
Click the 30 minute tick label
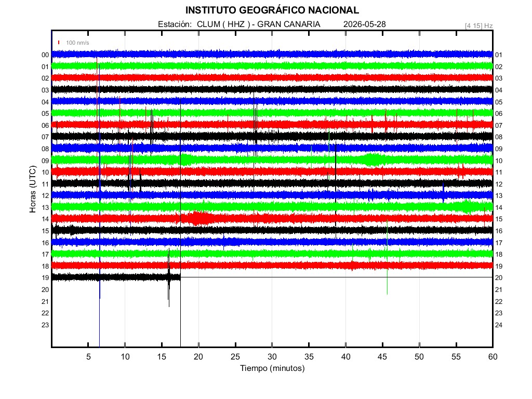(272, 356)
